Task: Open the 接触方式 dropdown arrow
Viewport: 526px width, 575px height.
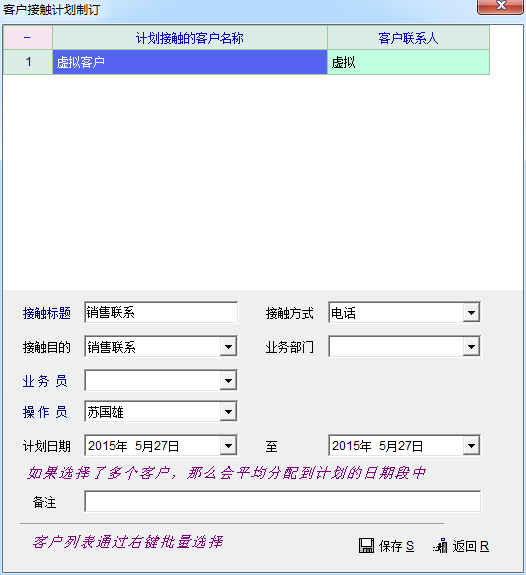Action: [x=471, y=313]
